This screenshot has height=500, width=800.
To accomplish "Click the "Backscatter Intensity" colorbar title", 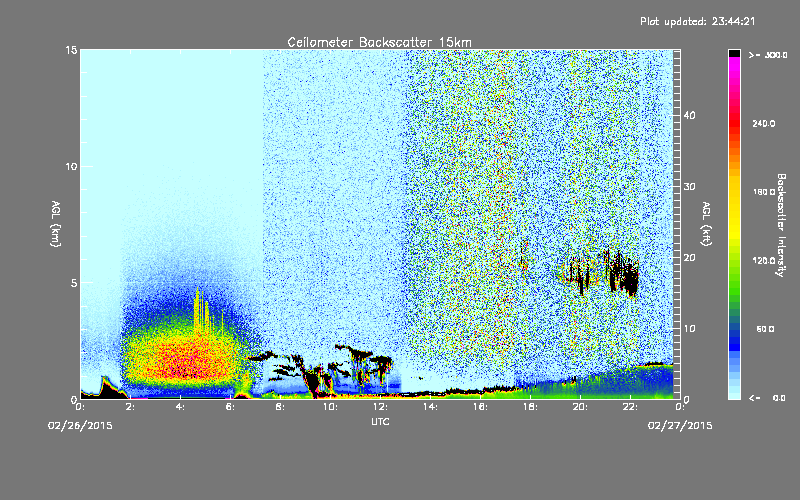I will tap(780, 225).
